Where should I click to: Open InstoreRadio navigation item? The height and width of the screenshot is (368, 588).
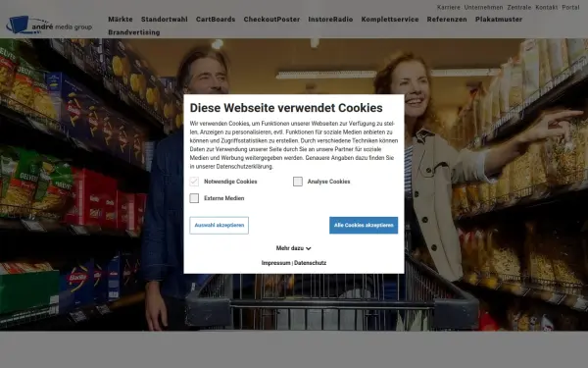[330, 20]
